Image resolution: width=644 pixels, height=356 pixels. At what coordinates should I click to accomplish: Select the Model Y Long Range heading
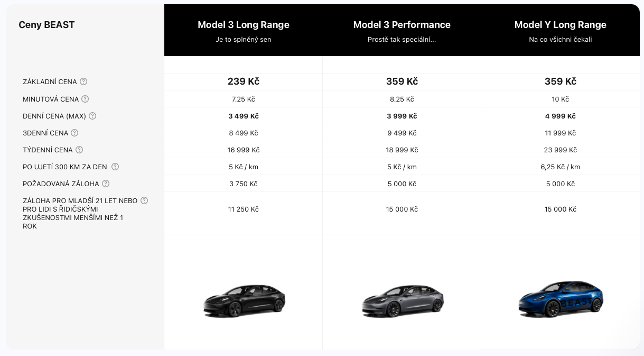(x=561, y=25)
